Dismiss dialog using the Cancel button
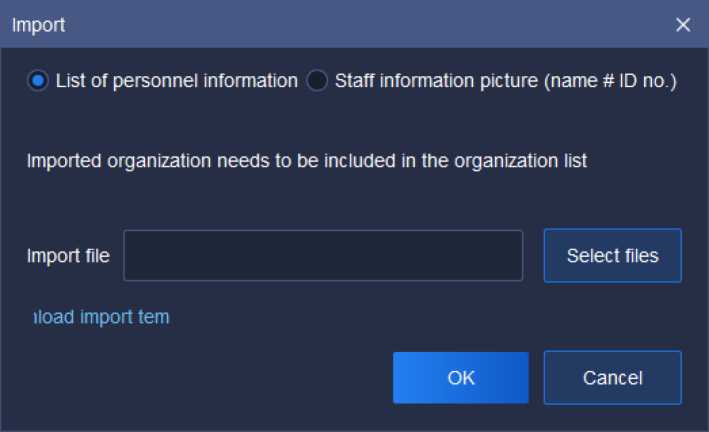 click(612, 377)
